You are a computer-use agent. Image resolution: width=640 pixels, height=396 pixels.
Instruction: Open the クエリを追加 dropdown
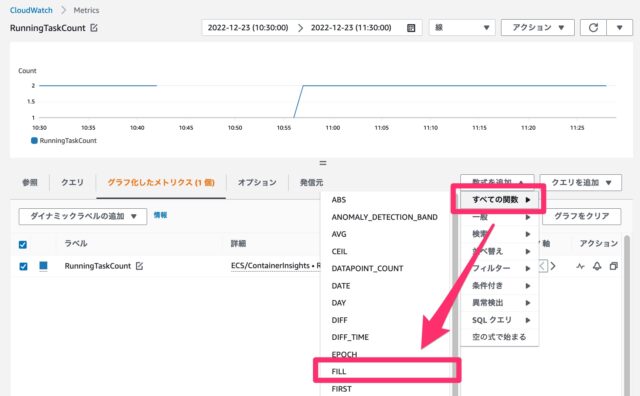581,182
